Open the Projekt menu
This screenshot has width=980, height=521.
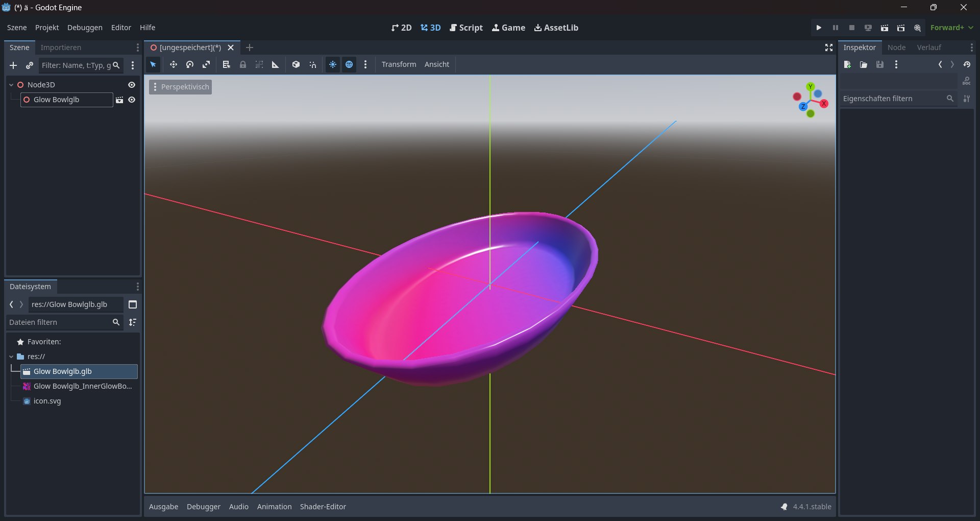pos(47,28)
